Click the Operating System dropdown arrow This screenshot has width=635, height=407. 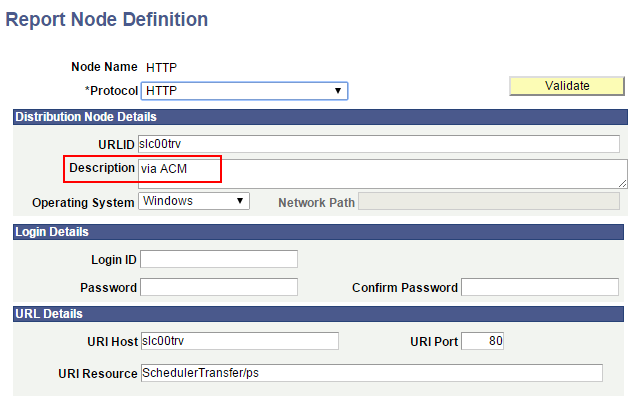tap(240, 201)
